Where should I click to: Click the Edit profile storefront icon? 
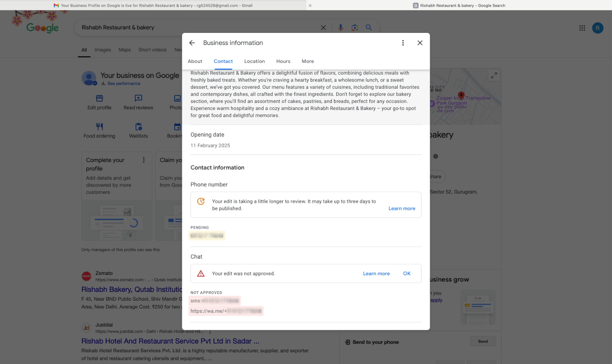pos(99,98)
